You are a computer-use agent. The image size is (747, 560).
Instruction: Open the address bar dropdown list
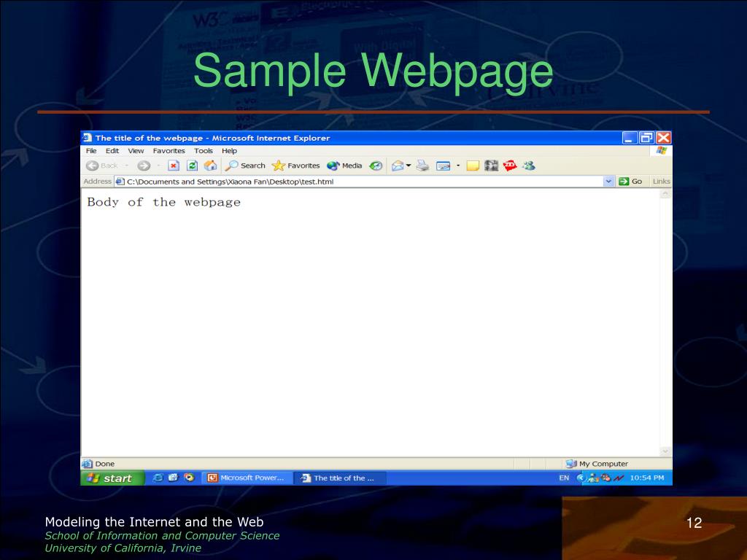click(608, 182)
